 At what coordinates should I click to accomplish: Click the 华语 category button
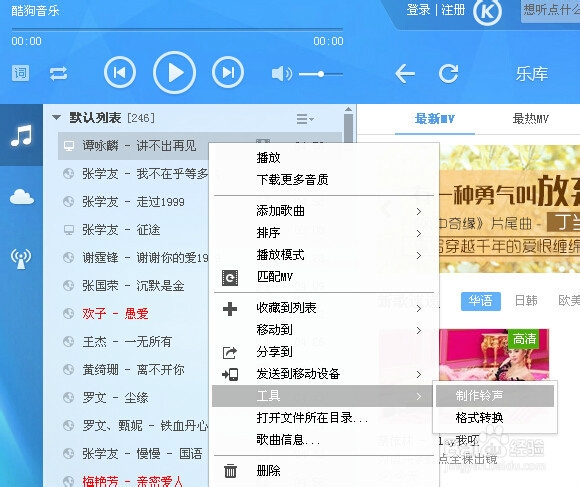pos(480,301)
